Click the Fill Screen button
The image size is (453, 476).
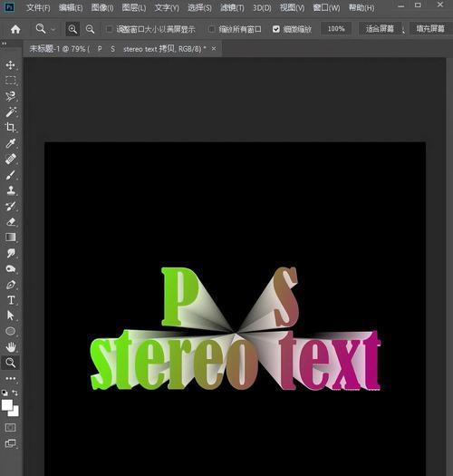[430, 29]
